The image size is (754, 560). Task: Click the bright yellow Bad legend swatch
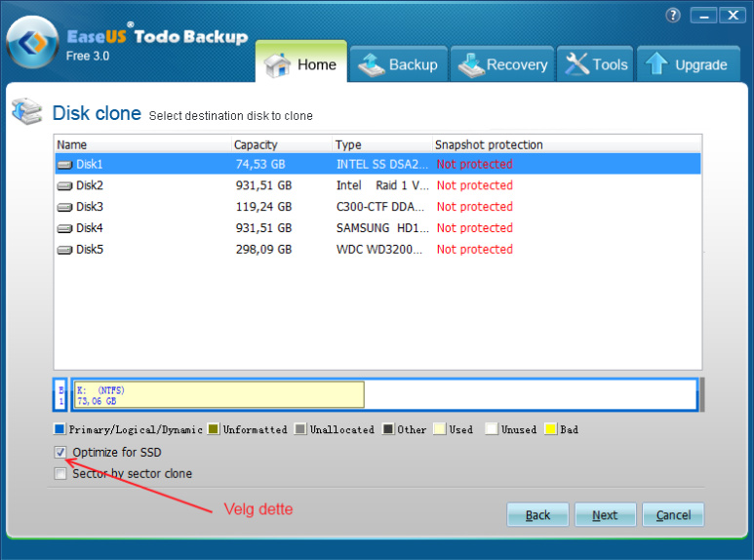550,429
